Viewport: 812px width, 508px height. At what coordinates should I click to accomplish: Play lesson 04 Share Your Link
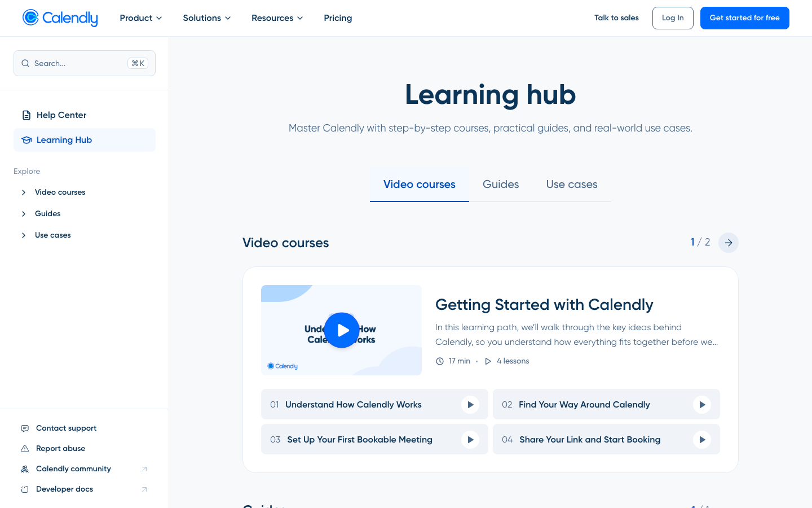[x=702, y=440]
